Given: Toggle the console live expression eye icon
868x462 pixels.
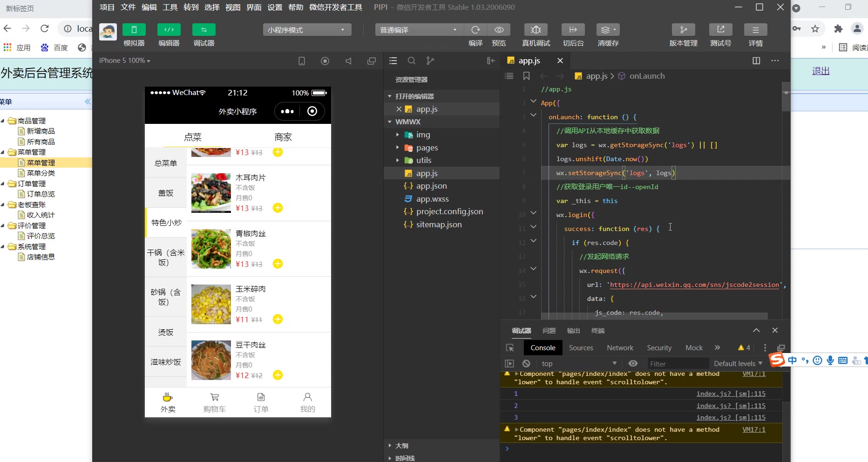Looking at the screenshot, I should (x=633, y=364).
